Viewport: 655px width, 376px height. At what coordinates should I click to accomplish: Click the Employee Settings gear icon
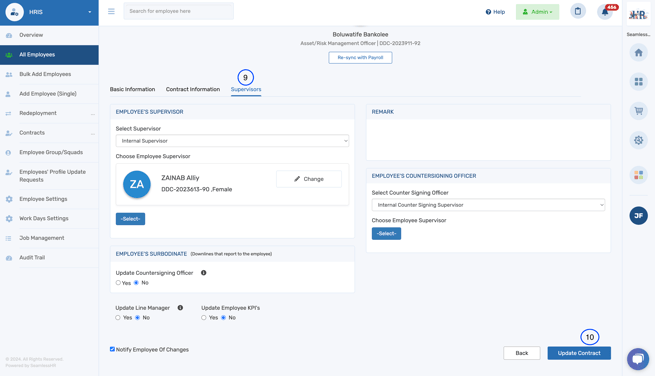(9, 199)
